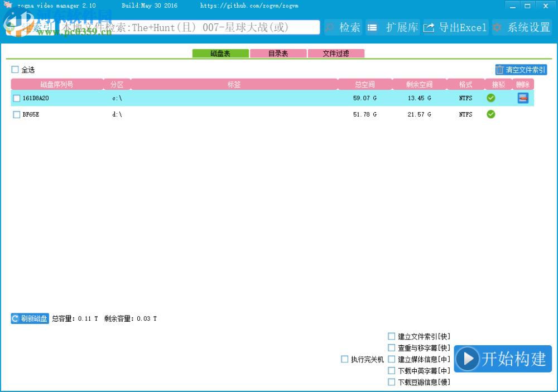This screenshot has height=392, width=558.
Task: Click the green 接驳 check icon for drive c:\
Action: [x=490, y=98]
